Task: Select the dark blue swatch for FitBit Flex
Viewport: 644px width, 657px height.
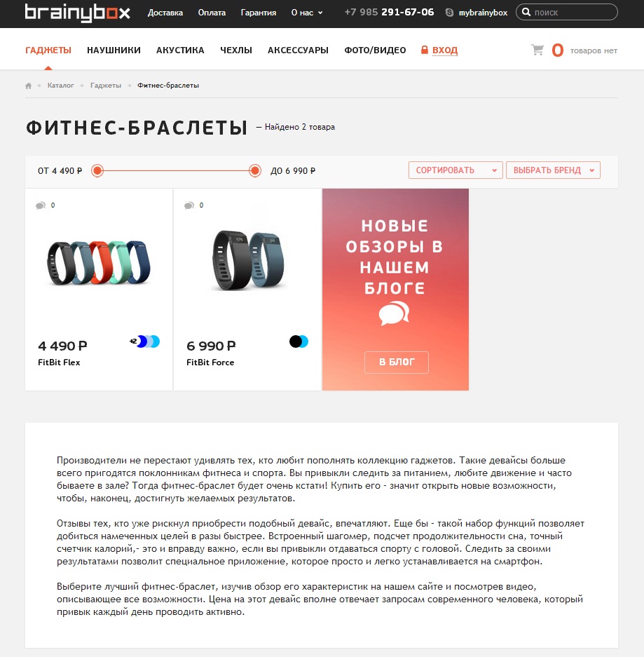Action: [x=142, y=341]
